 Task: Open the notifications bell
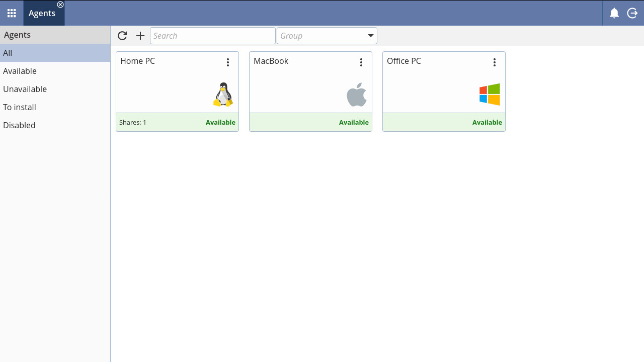(x=614, y=13)
